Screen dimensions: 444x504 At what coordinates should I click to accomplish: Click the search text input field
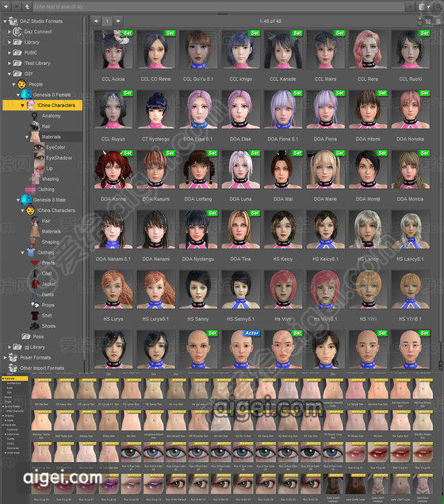(219, 6)
